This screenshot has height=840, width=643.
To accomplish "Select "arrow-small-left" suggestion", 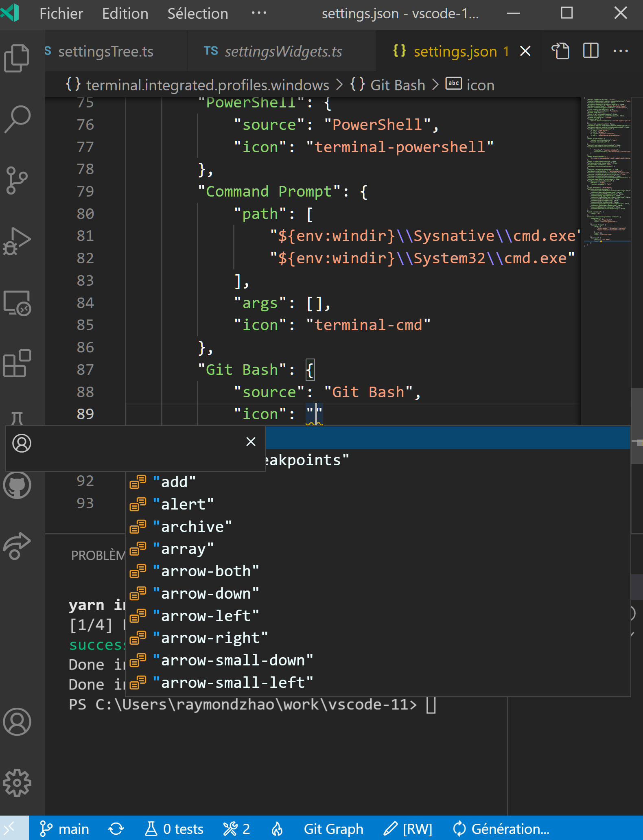I will point(378,682).
